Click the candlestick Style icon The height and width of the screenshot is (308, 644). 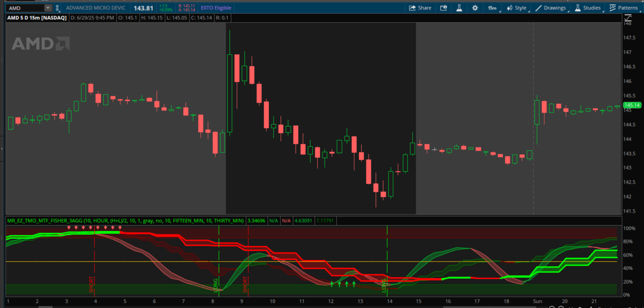509,8
